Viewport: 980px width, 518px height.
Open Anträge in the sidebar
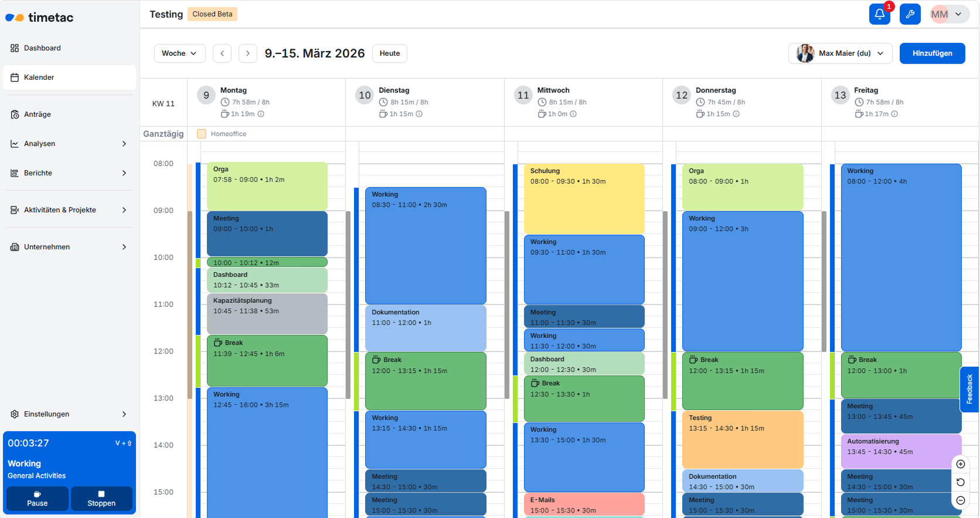tap(38, 114)
